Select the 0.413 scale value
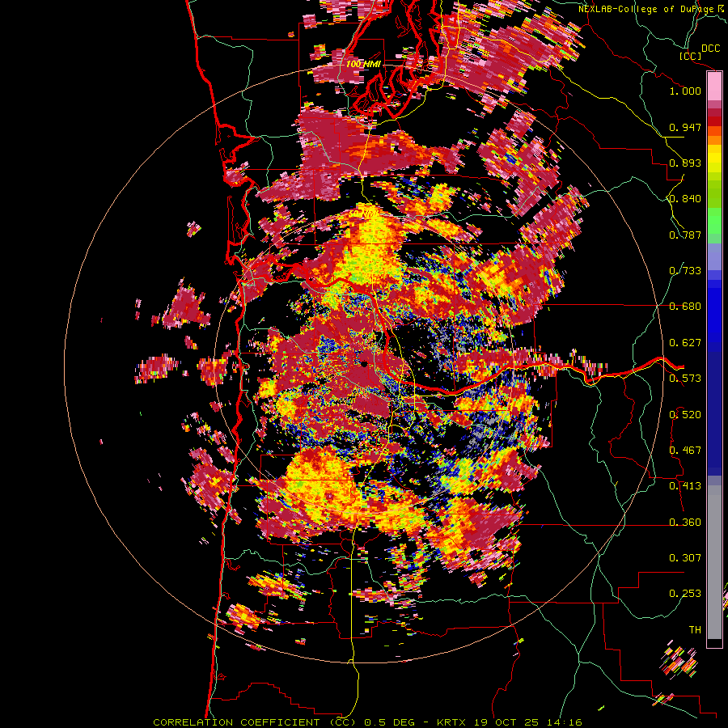 (x=685, y=486)
